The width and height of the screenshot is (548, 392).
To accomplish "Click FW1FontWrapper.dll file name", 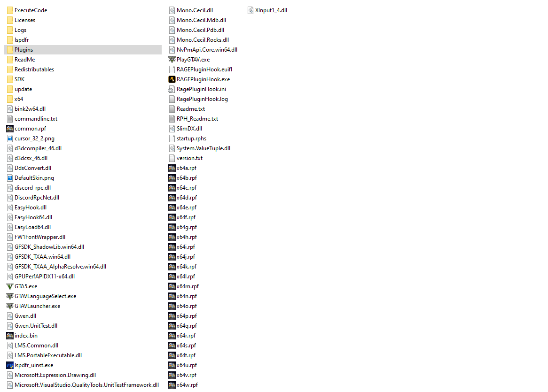I will click(x=40, y=237).
